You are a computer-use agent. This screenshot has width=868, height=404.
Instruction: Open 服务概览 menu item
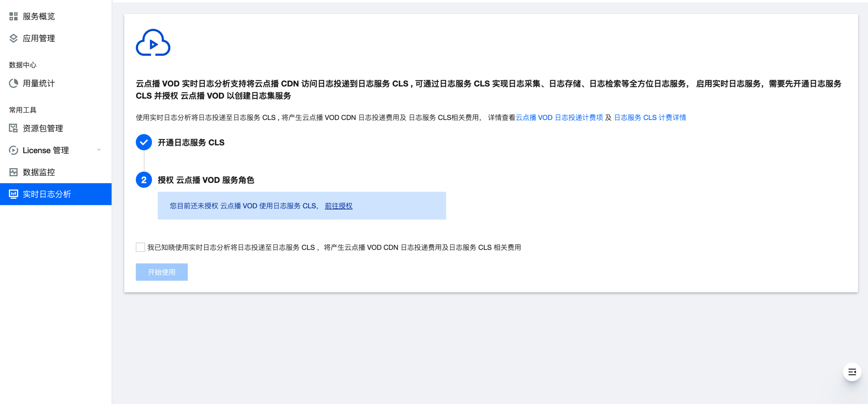click(x=39, y=16)
